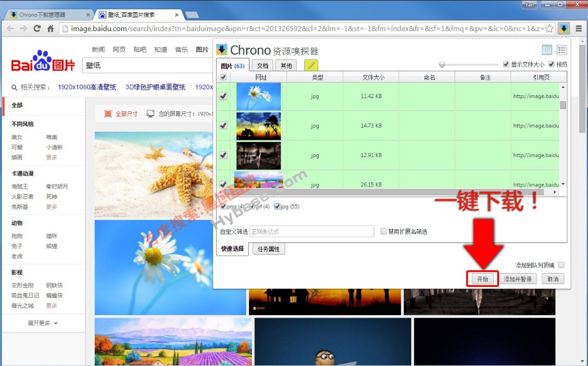
Task: Open the Chrome hamburger menu
Action: pyautogui.click(x=579, y=28)
